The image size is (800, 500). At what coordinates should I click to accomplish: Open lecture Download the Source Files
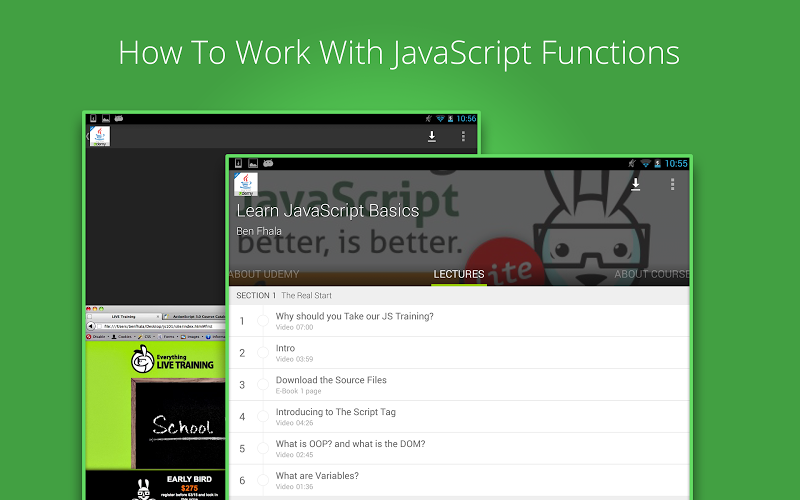point(459,384)
